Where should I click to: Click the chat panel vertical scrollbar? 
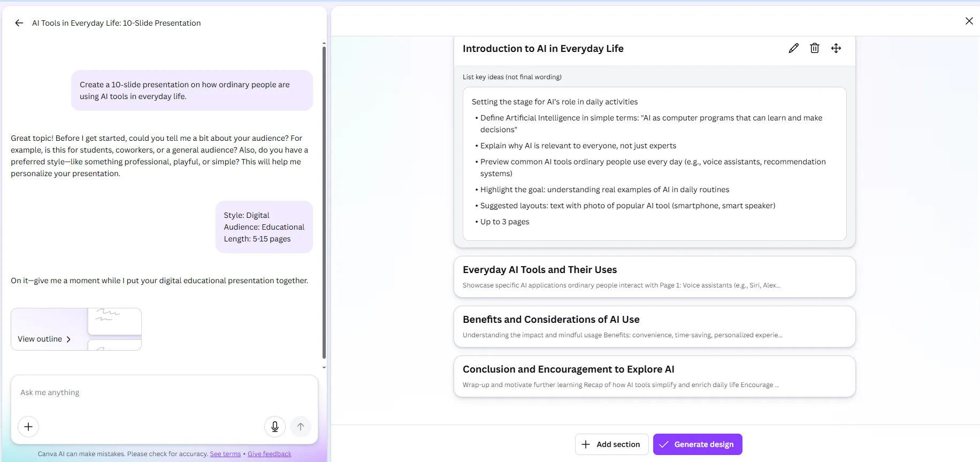pos(324,203)
